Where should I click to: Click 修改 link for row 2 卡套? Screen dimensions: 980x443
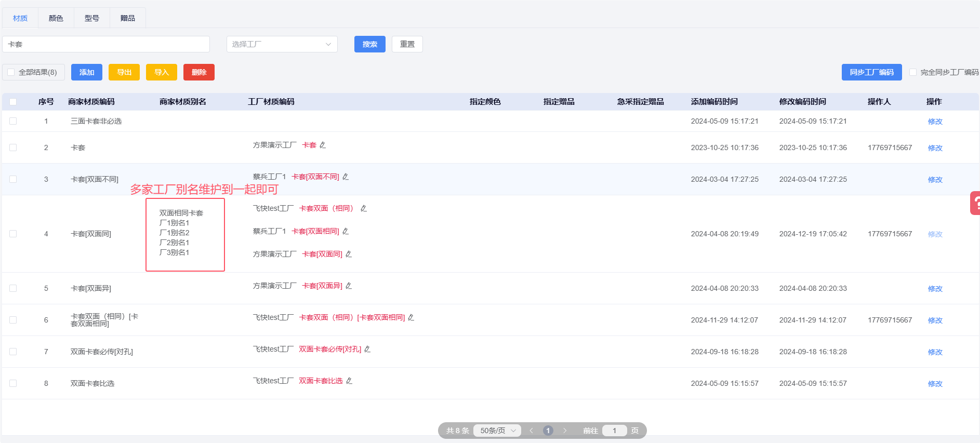(935, 148)
